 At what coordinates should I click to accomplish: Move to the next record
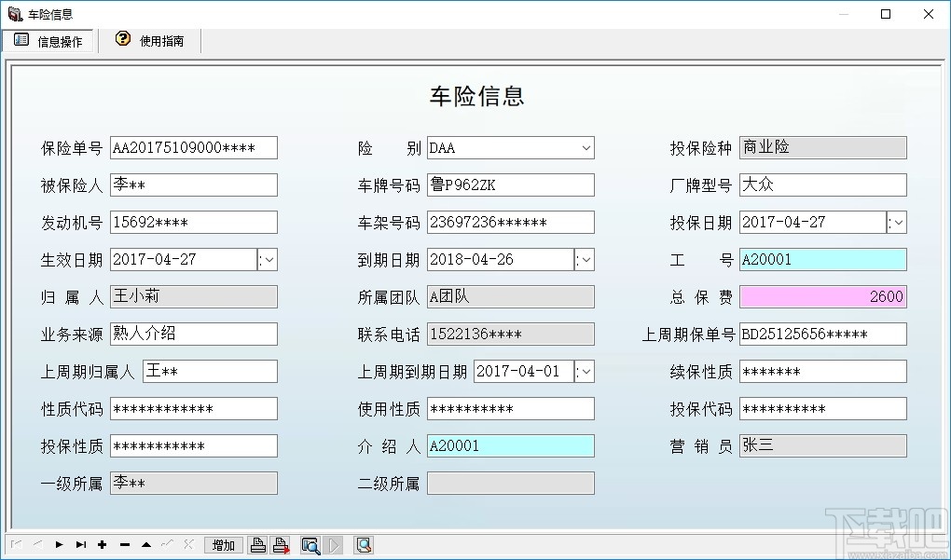(58, 545)
